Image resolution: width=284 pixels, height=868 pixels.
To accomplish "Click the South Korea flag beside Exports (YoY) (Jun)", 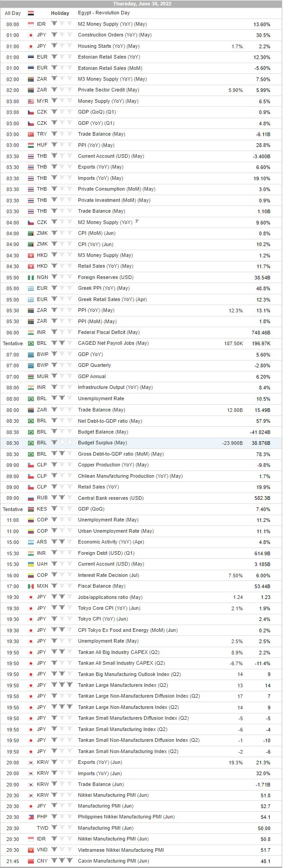I will [x=31, y=763].
